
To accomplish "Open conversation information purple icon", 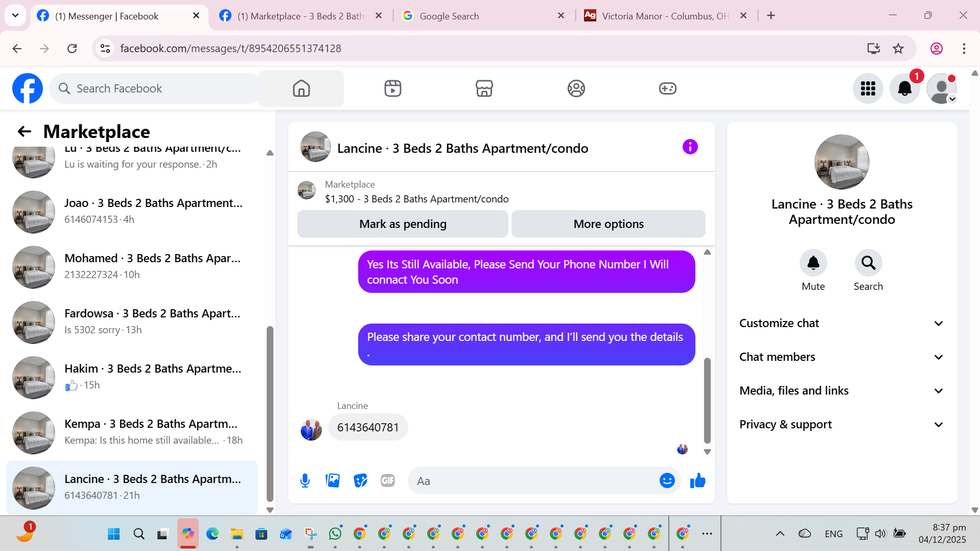I will pos(690,147).
